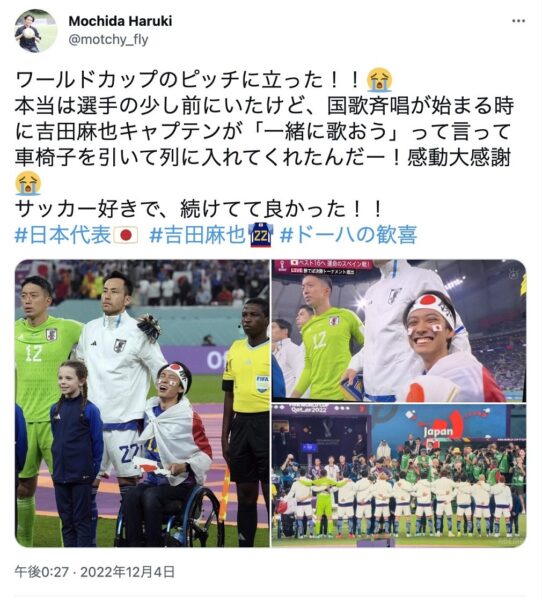Viewport: 542px width, 600px height.
Task: View the smiling fan with headband photo
Action: [x=399, y=331]
